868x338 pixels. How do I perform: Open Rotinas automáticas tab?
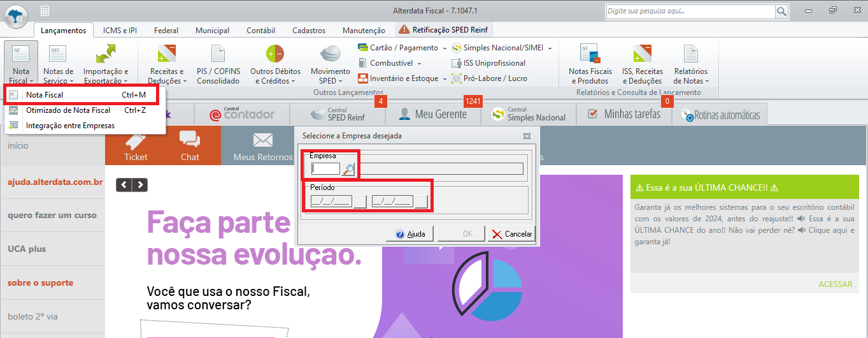click(x=720, y=115)
